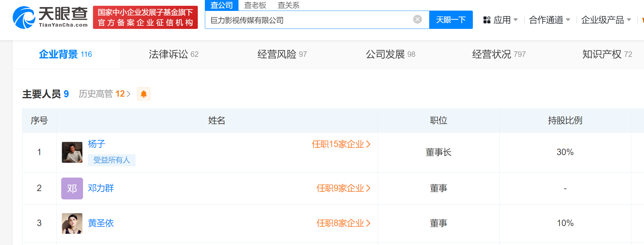Click the name link 邓力群
The image size is (644, 245).
coord(101,188)
